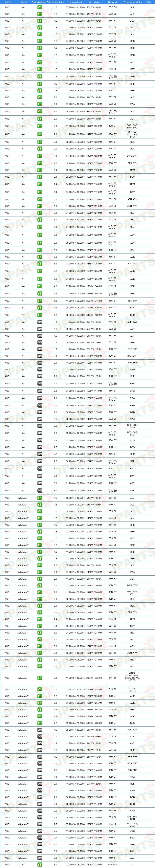Click petrol icon in A4 AVANT ASN, AVK row
The height and width of the screenshot is (868, 155).
(x=40, y=653)
